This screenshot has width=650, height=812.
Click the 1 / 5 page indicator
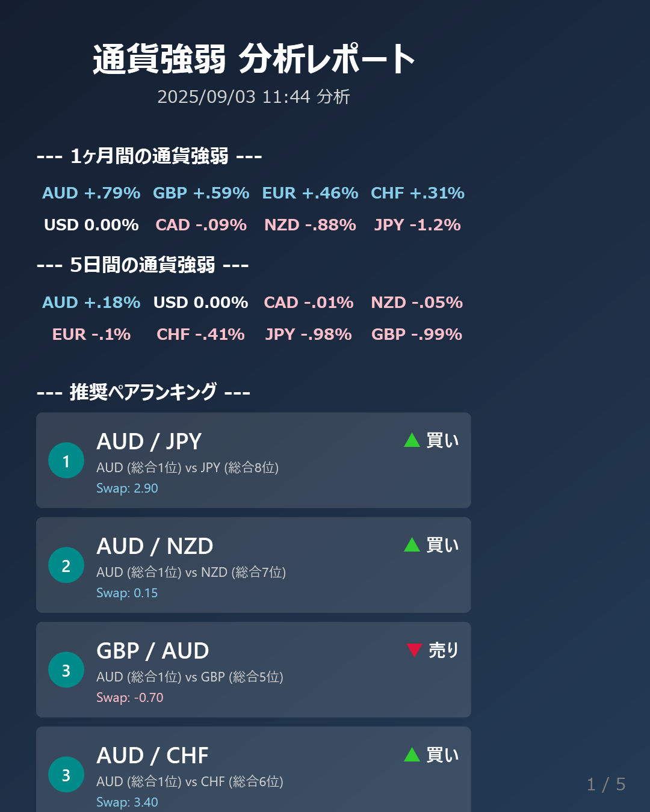(x=606, y=784)
